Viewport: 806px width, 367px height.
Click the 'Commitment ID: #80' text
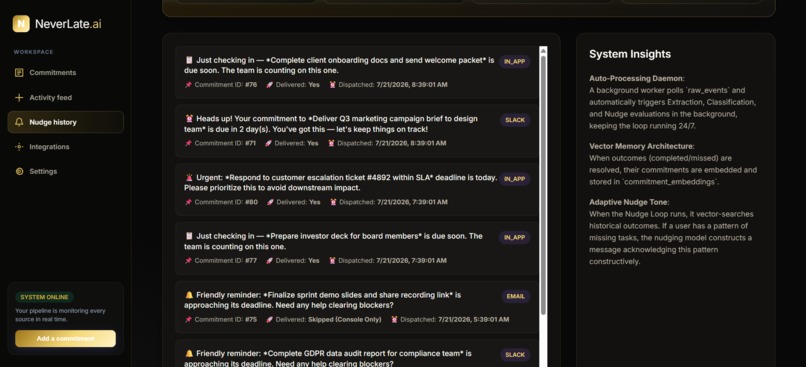(226, 202)
